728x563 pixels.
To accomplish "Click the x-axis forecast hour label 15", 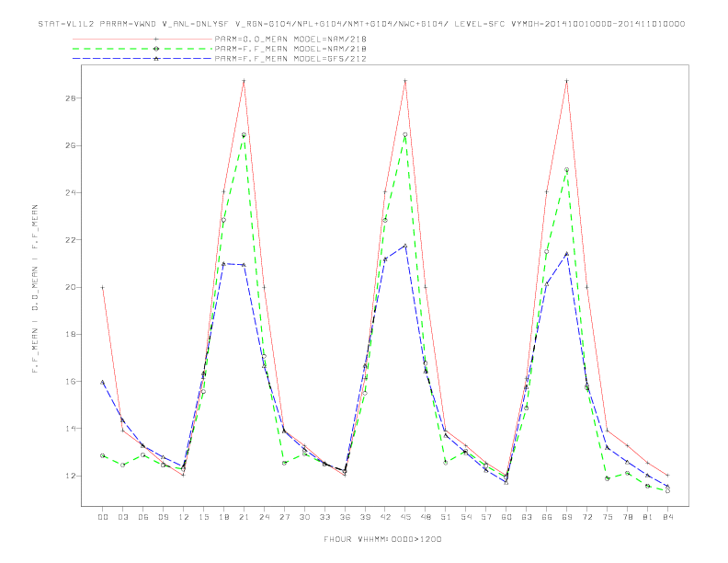I will (x=203, y=517).
